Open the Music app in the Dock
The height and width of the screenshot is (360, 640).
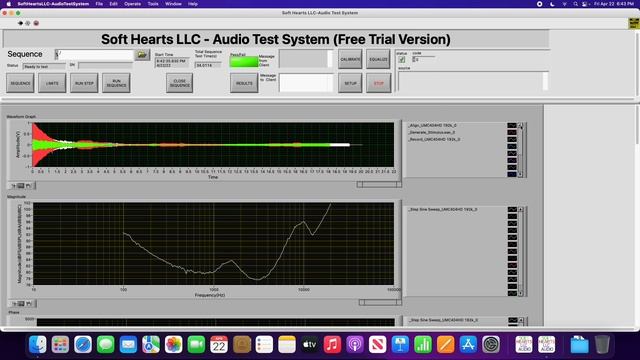[332, 344]
